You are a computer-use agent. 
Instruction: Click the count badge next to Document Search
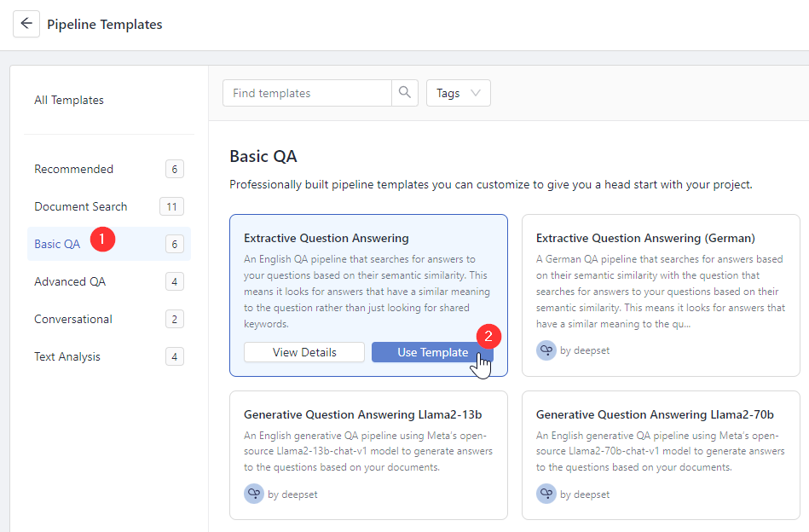pyautogui.click(x=174, y=206)
